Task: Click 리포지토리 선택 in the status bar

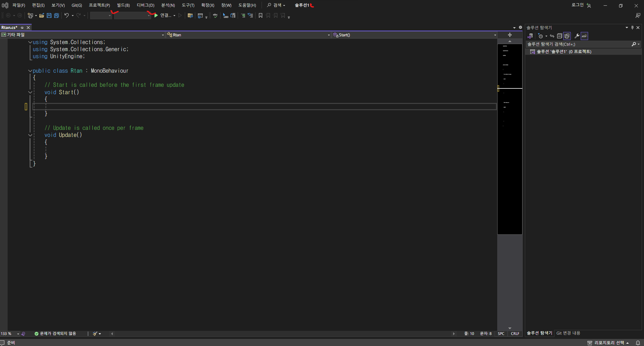Action: pyautogui.click(x=609, y=343)
